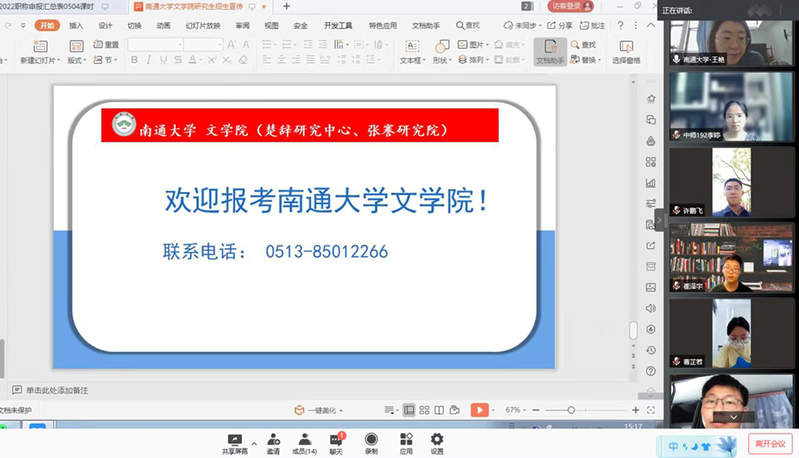The image size is (799, 458).
Task: Open the Arrange (排列) dropdown
Action: click(473, 60)
